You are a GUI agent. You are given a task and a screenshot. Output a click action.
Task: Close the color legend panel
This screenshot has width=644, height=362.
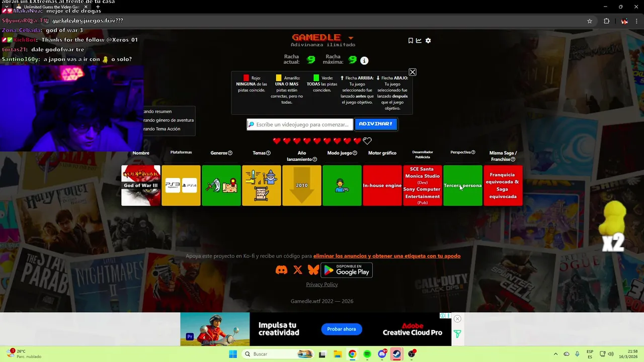[x=413, y=72]
